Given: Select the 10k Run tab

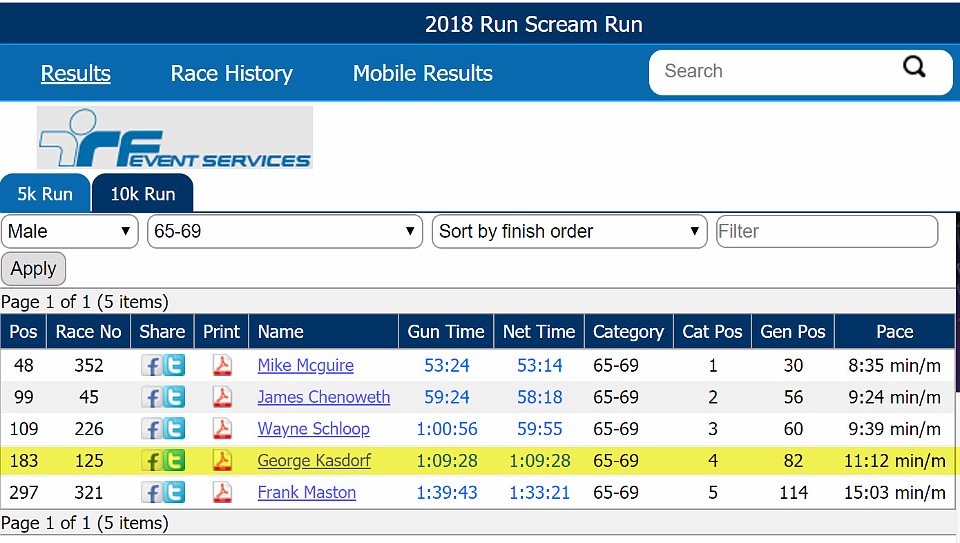Looking at the screenshot, I should tap(142, 194).
